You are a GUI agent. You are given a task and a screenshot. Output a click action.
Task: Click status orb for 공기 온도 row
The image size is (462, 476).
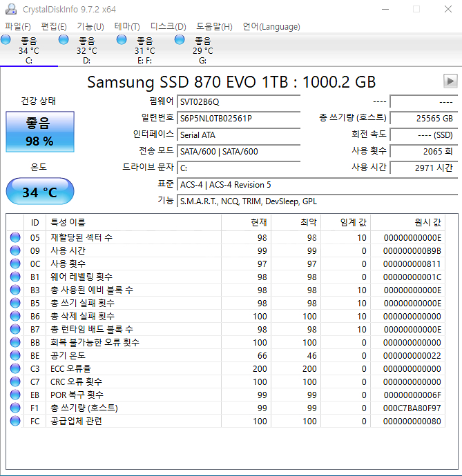click(15, 355)
